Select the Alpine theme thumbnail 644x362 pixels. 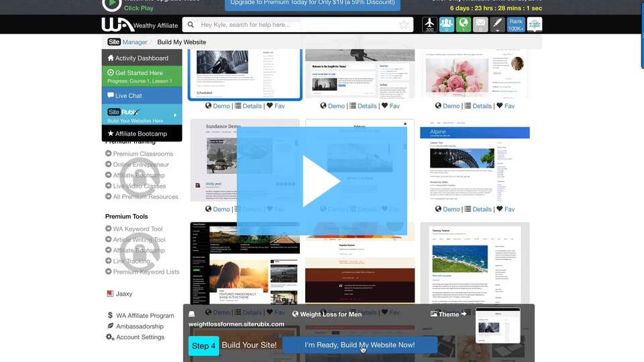(x=475, y=160)
